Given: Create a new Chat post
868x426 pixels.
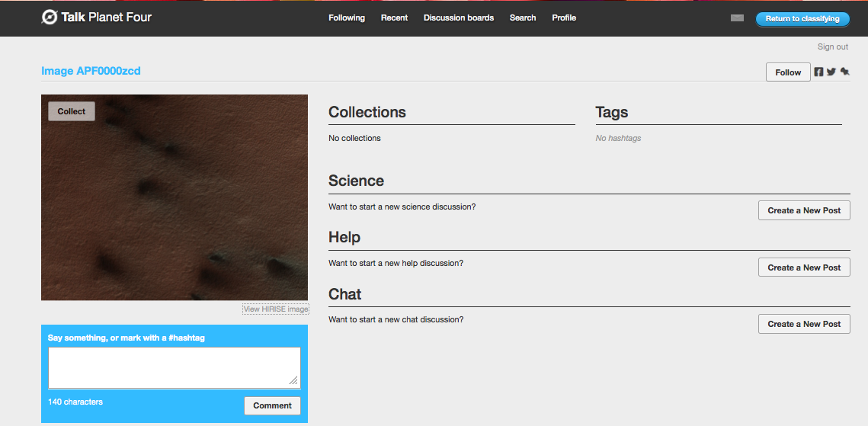Looking at the screenshot, I should coord(804,324).
